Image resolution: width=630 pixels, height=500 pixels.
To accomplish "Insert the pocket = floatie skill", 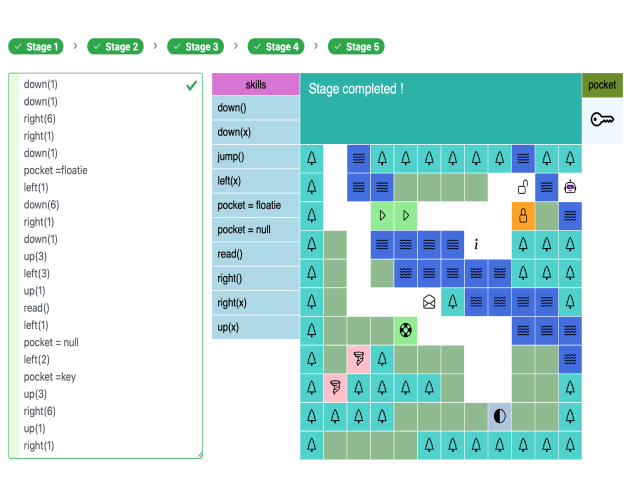I will (255, 205).
